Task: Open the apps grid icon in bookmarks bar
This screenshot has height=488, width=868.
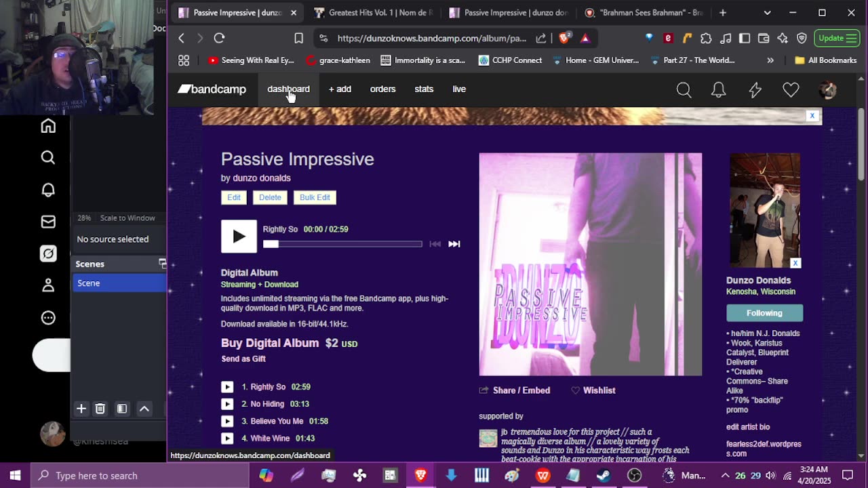Action: [184, 60]
